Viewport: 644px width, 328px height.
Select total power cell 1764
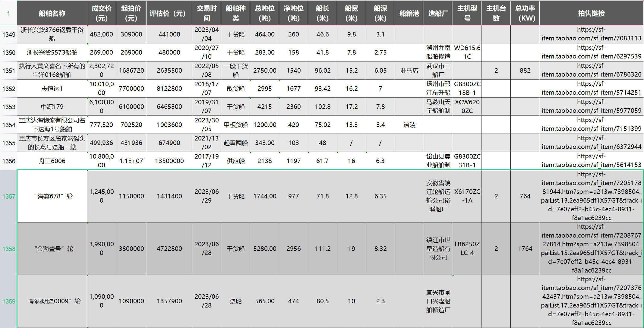[525, 249]
